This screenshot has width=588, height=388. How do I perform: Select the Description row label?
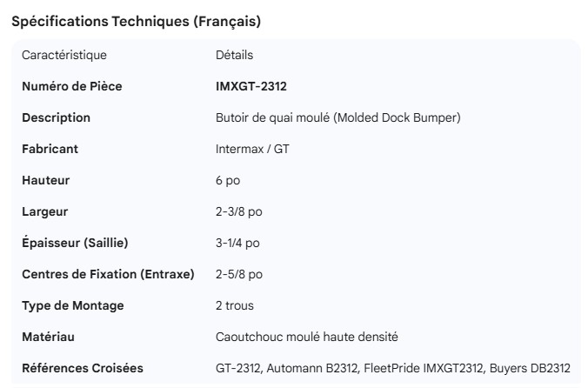(x=56, y=118)
